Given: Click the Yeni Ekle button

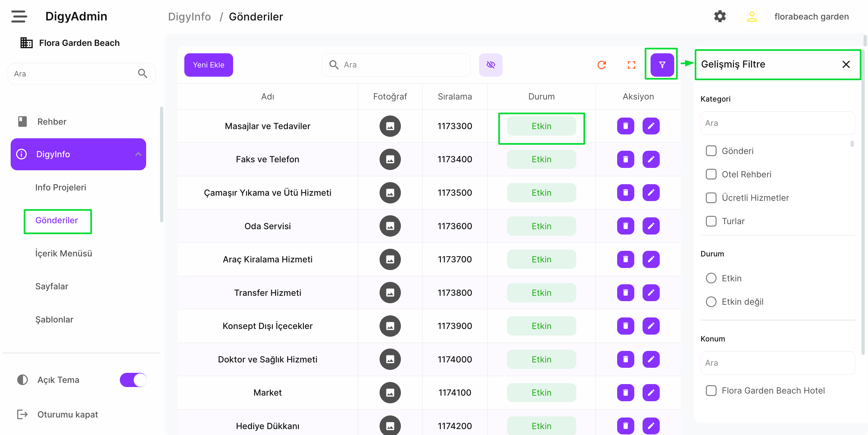Looking at the screenshot, I should [208, 65].
